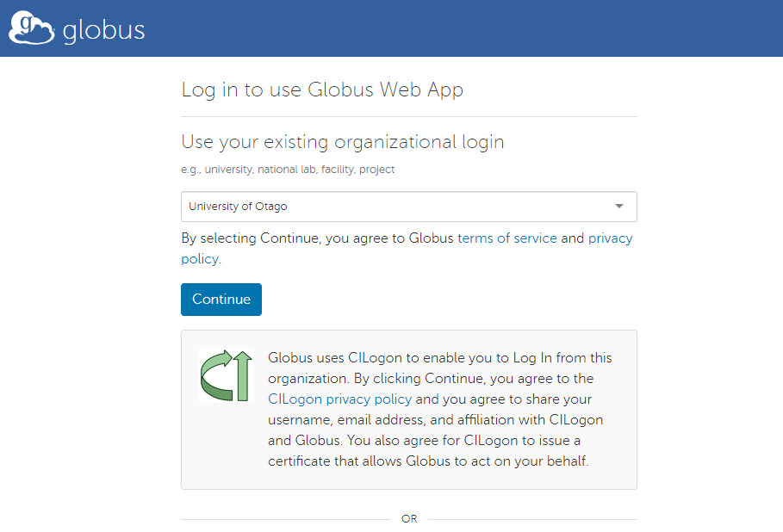Open the Globus privacy policy link
Screen dimensions: 783x532
coord(611,238)
